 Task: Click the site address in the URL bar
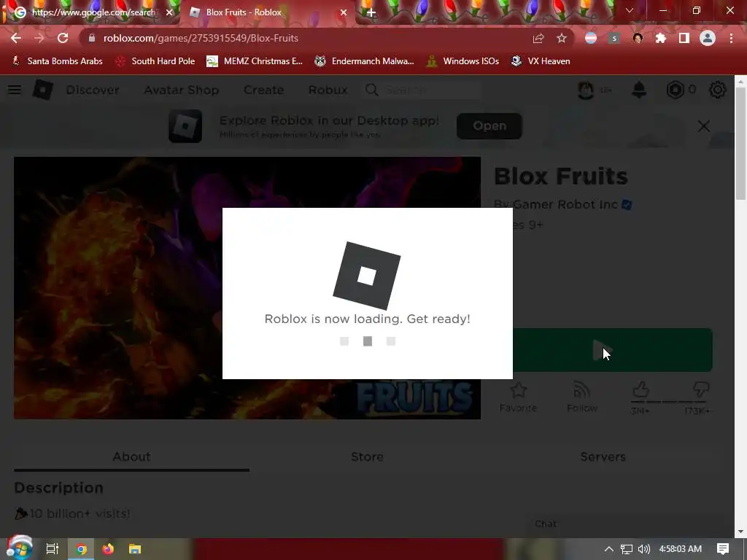click(x=201, y=38)
